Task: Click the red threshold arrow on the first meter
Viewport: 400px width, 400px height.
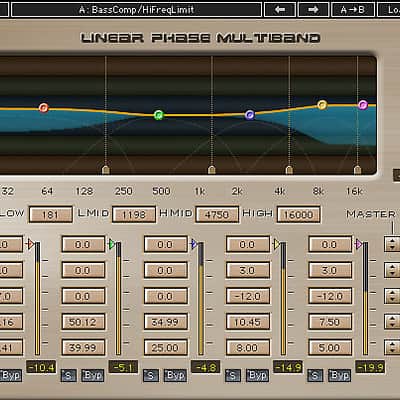Action: (x=30, y=244)
